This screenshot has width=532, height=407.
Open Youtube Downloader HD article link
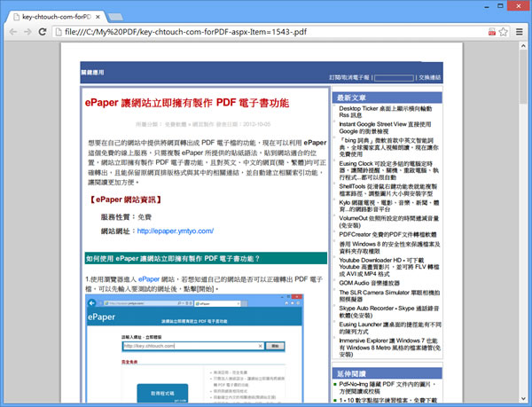(x=389, y=267)
